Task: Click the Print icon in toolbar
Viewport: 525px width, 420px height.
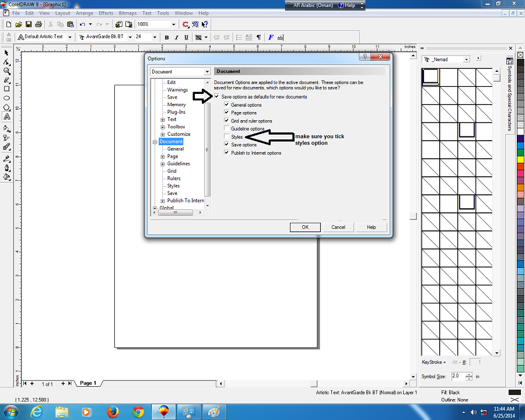Action: click(x=38, y=24)
